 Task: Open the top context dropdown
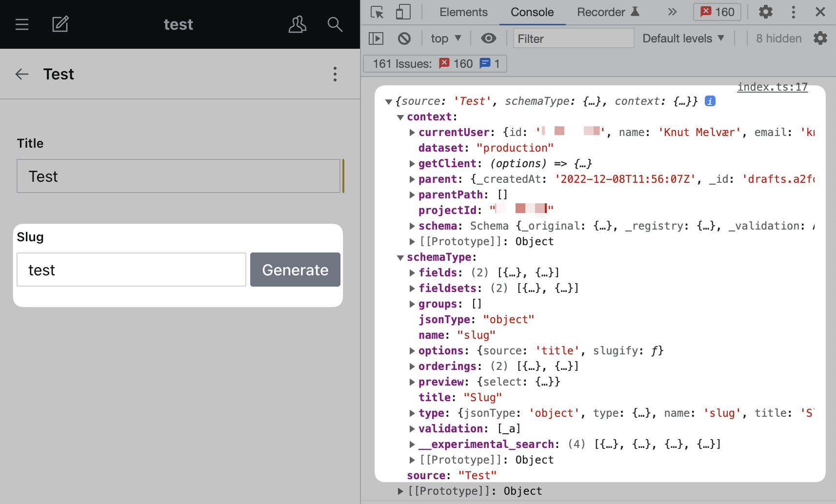446,39
